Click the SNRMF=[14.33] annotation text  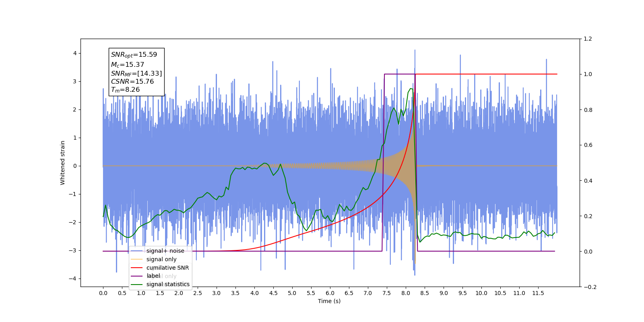pos(136,73)
